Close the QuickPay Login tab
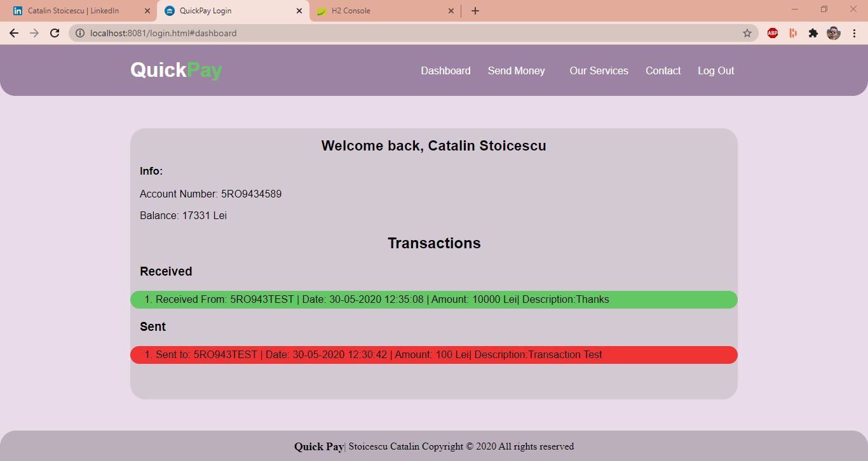Viewport: 868px width, 461px height. (x=299, y=11)
